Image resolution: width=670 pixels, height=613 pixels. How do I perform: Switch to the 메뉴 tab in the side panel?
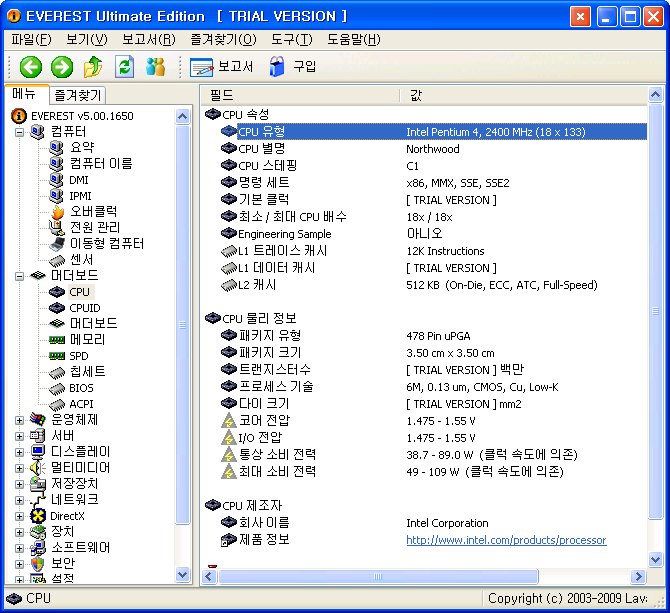tap(24, 94)
